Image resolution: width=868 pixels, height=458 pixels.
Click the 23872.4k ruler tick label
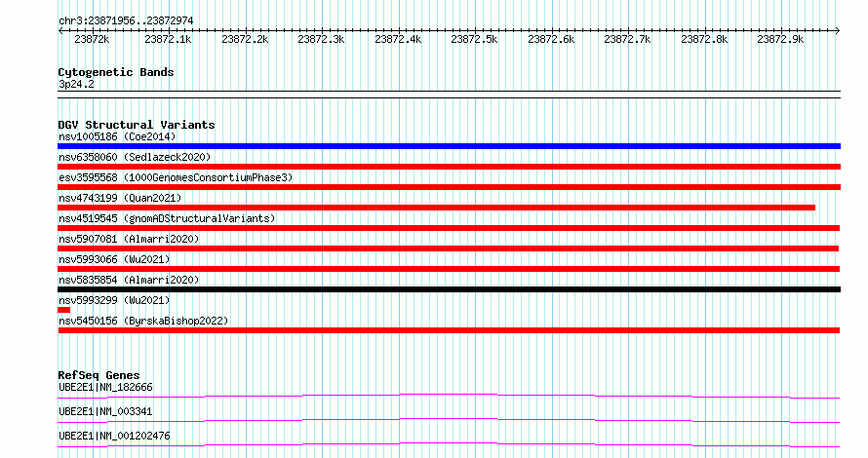pyautogui.click(x=398, y=40)
